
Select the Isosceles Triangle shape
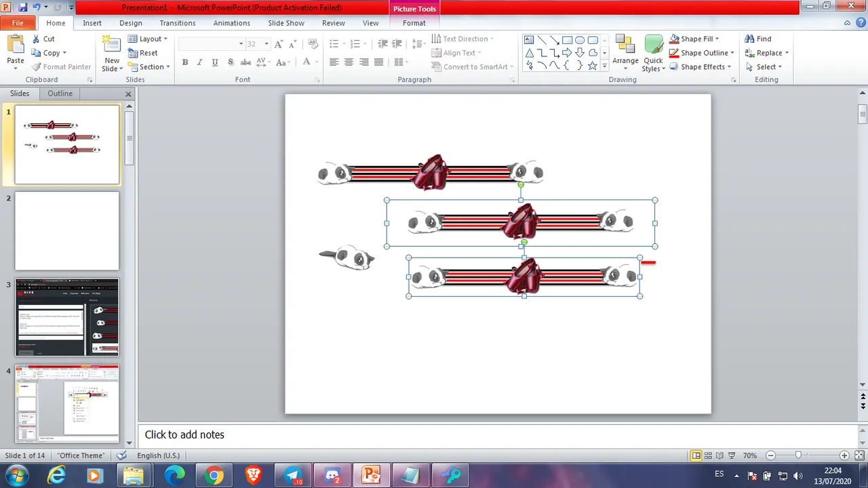(x=529, y=53)
